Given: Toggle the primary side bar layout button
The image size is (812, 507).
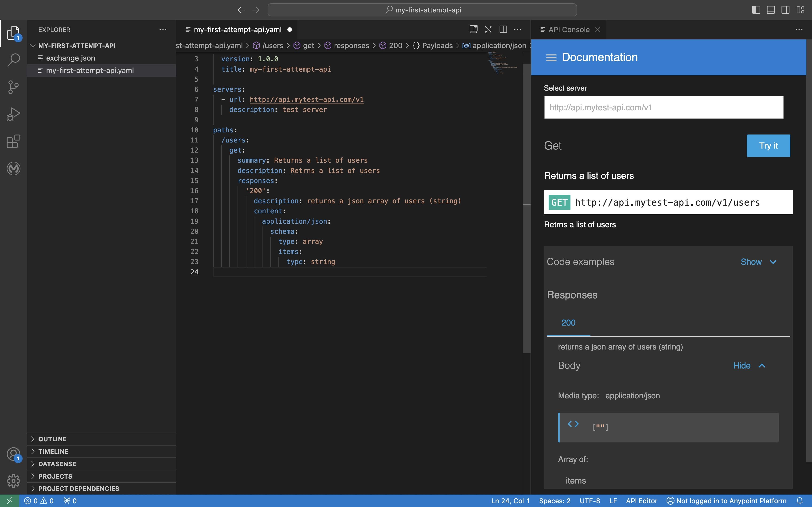Looking at the screenshot, I should point(756,10).
